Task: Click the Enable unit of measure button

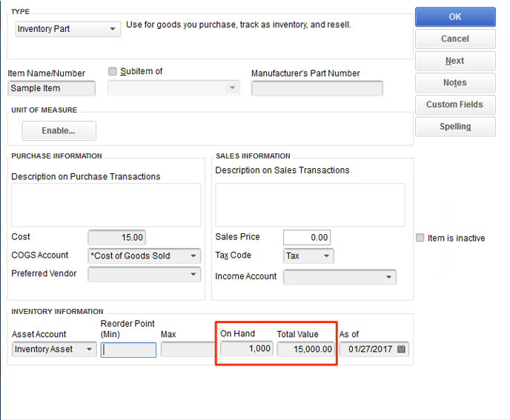Action: click(x=59, y=131)
